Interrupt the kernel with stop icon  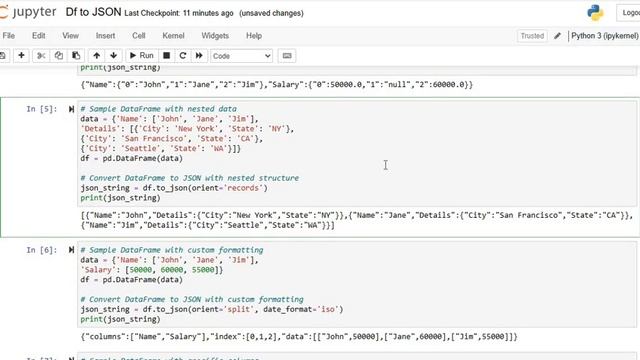(x=167, y=56)
